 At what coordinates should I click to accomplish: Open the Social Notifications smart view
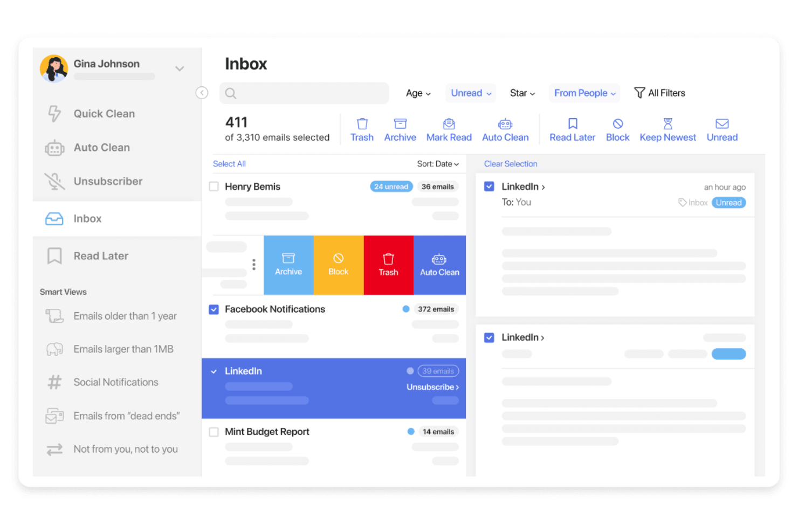(x=115, y=382)
